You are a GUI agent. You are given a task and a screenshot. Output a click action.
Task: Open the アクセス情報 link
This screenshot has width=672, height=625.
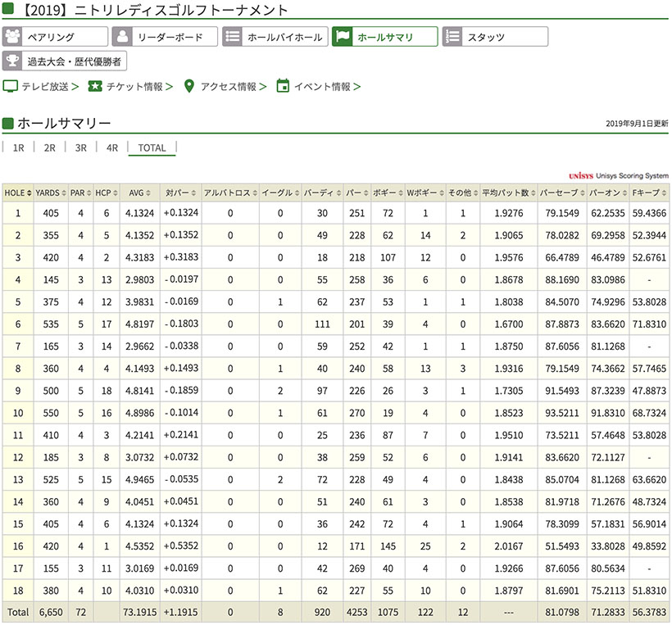tap(229, 87)
